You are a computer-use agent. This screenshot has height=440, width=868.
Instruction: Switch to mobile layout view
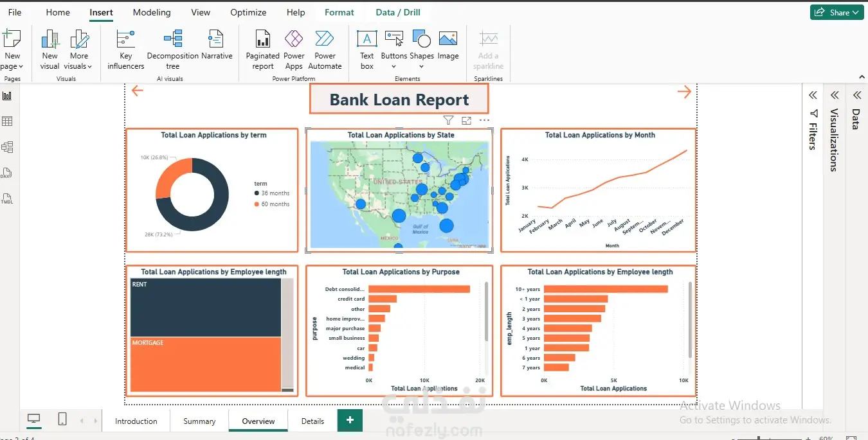point(62,419)
